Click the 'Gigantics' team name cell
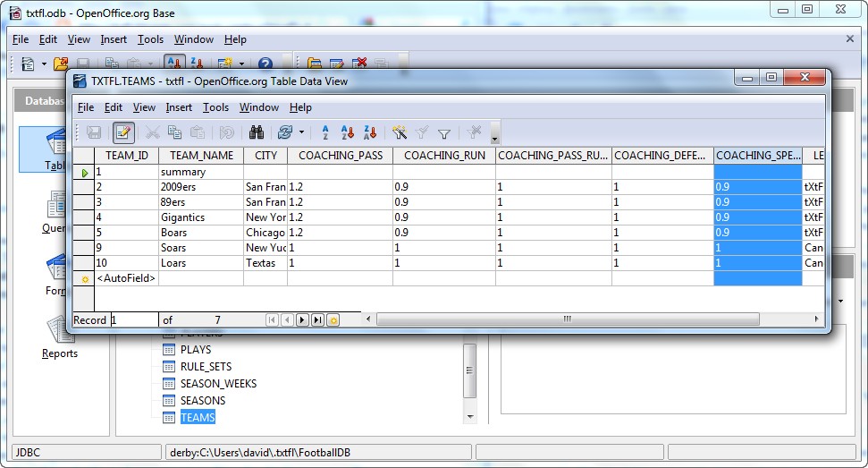Viewport: 868px width, 468px height. (x=201, y=217)
